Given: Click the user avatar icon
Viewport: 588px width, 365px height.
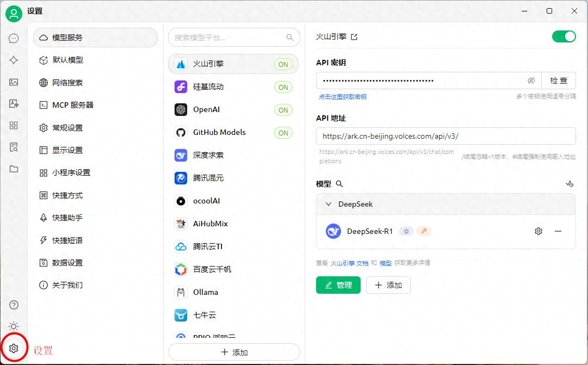Looking at the screenshot, I should coord(14,14).
